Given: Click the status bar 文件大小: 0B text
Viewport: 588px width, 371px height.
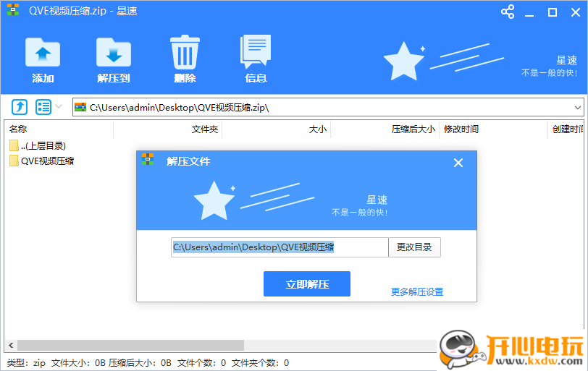Looking at the screenshot, I should [x=78, y=363].
